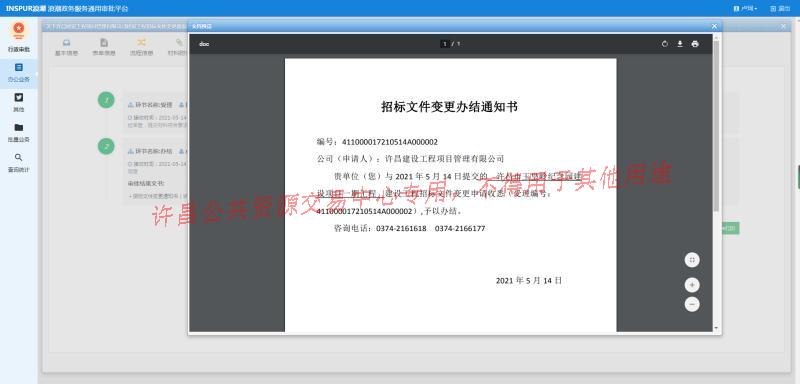Open 其他 sidebar section
This screenshot has height=384, width=800.
click(19, 103)
